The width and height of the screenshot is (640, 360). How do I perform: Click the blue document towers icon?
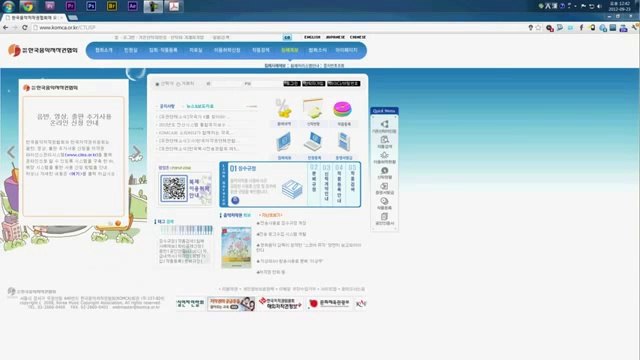click(x=343, y=142)
